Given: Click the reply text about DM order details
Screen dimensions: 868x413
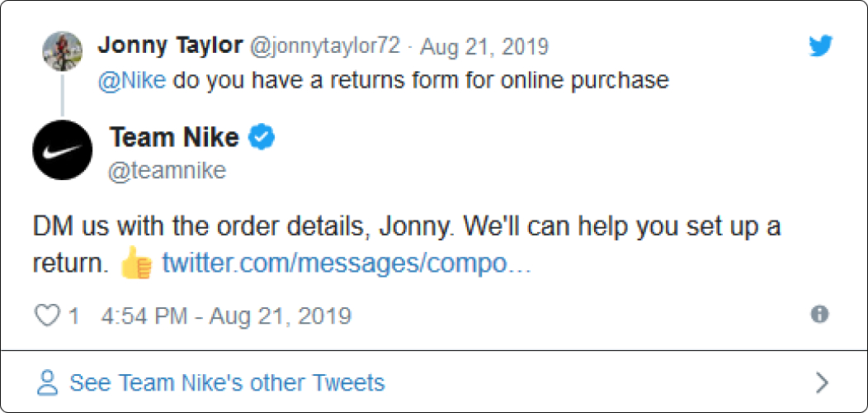Looking at the screenshot, I should point(406,246).
